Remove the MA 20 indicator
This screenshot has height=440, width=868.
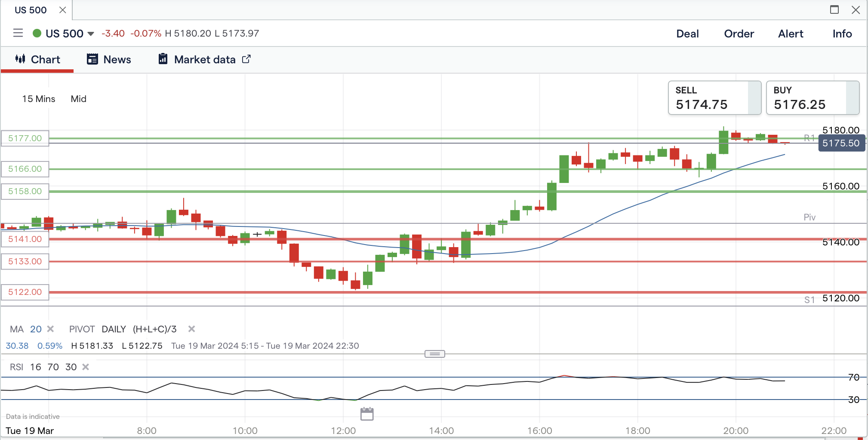pyautogui.click(x=51, y=329)
